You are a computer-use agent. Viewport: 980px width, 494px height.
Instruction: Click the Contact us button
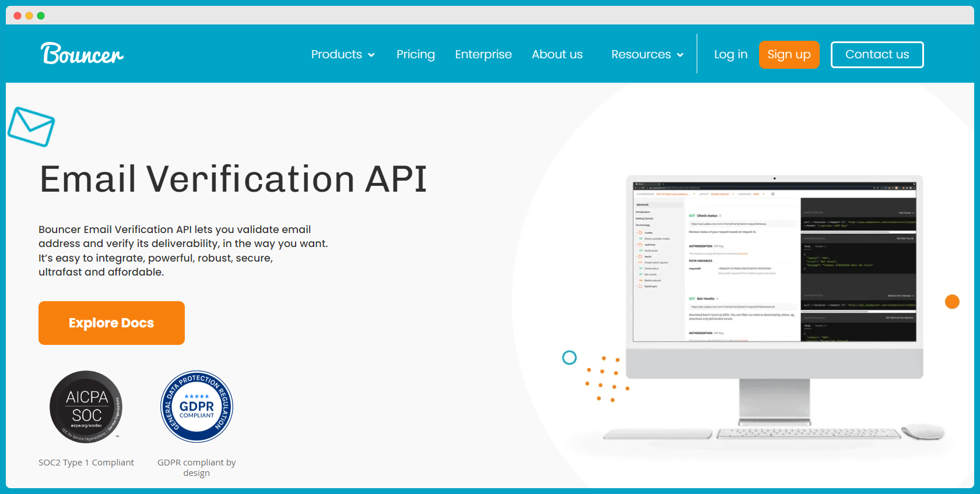877,55
